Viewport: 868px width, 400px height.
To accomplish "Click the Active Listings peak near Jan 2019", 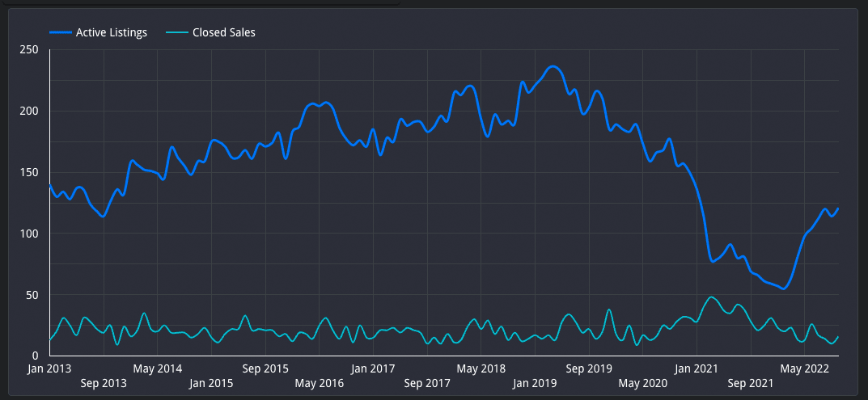I will pos(553,66).
